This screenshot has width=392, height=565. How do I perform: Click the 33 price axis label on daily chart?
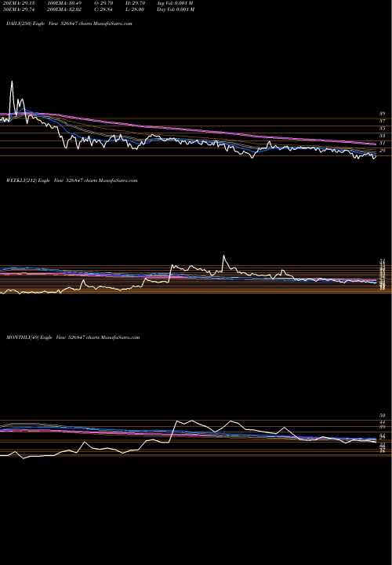point(383,136)
